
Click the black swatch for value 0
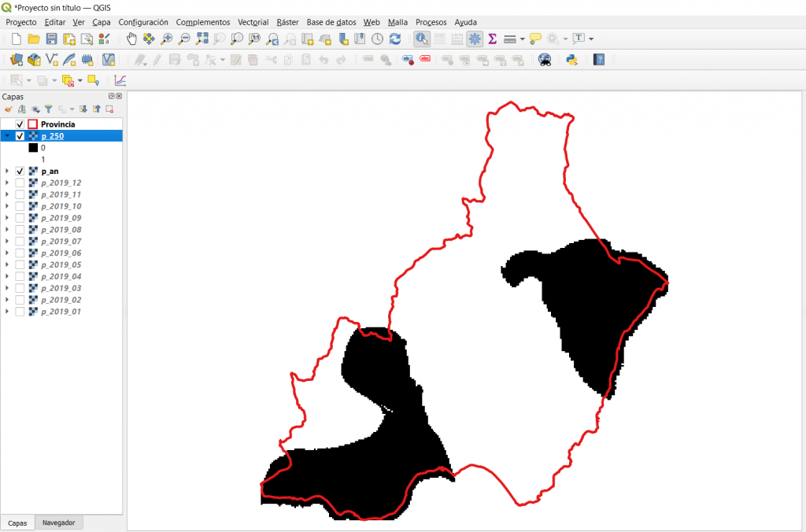(x=33, y=147)
